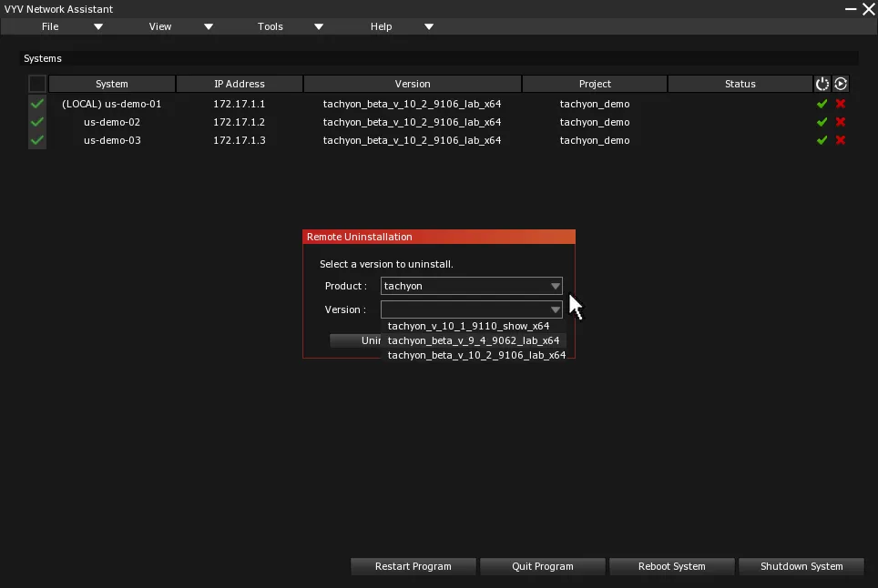878x588 pixels.
Task: Click the Remote Uninstallation title bar
Action: 439,237
